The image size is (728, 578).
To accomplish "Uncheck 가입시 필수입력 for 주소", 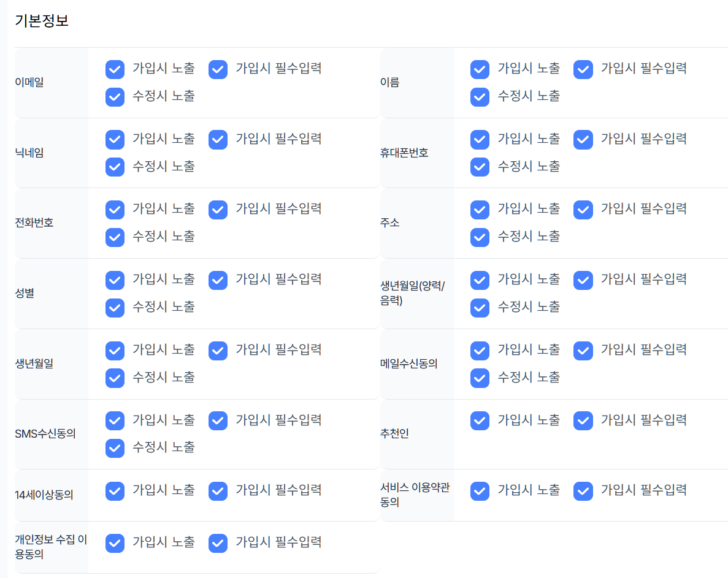I will click(583, 209).
